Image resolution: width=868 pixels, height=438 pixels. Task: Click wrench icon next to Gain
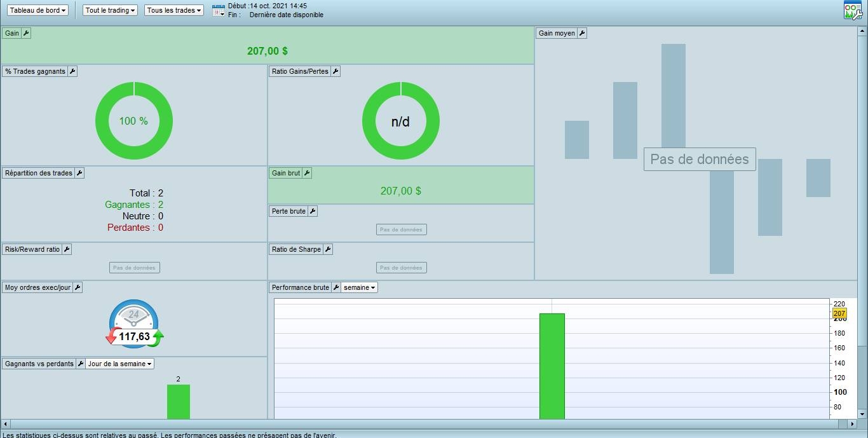coord(26,33)
